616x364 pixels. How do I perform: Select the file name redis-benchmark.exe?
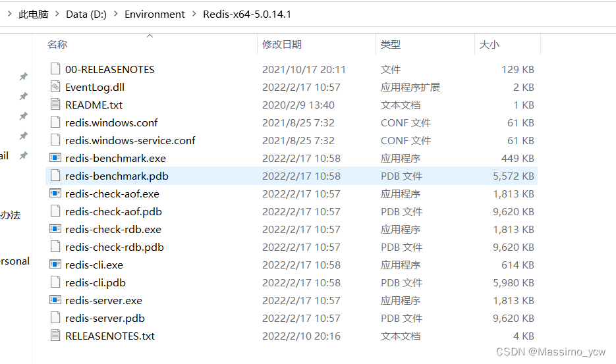[115, 158]
